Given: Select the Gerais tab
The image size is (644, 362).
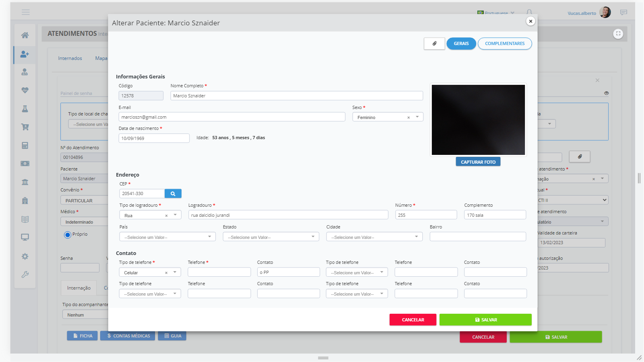Looking at the screenshot, I should (461, 43).
